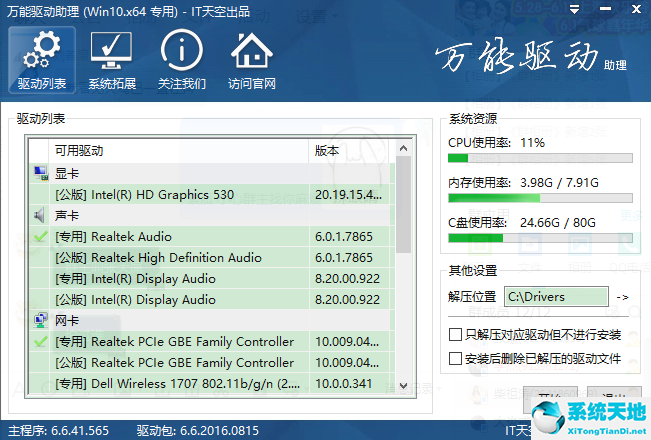Click the 内存使用率 progress bar
651x440 pixels.
pos(540,198)
